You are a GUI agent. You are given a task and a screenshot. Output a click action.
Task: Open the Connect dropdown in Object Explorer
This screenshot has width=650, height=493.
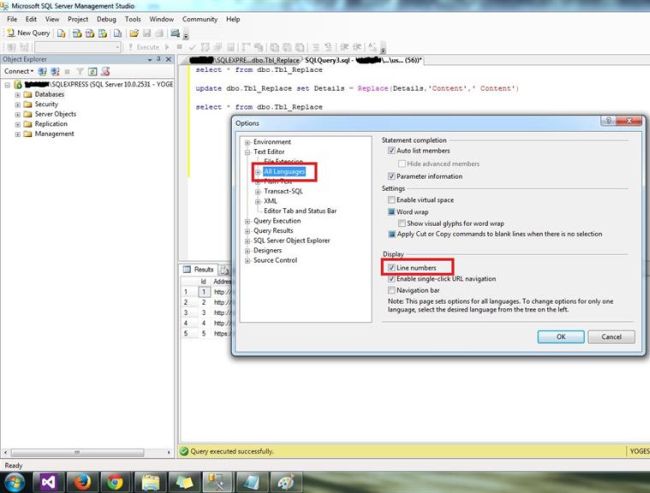(19, 71)
